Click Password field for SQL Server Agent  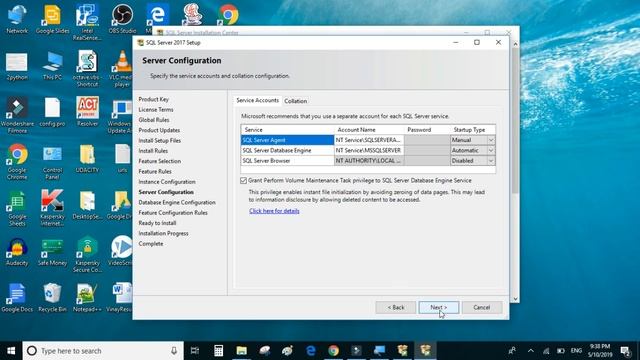427,140
